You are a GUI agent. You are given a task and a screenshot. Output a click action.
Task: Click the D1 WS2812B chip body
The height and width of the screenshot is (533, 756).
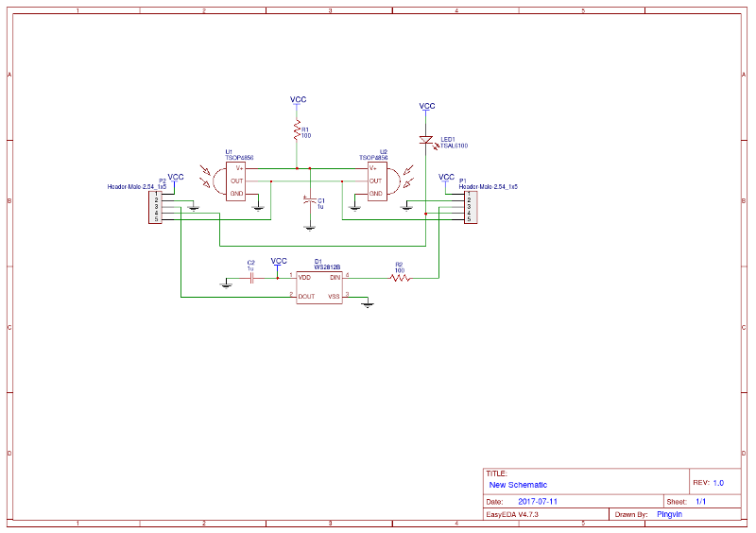coord(319,286)
